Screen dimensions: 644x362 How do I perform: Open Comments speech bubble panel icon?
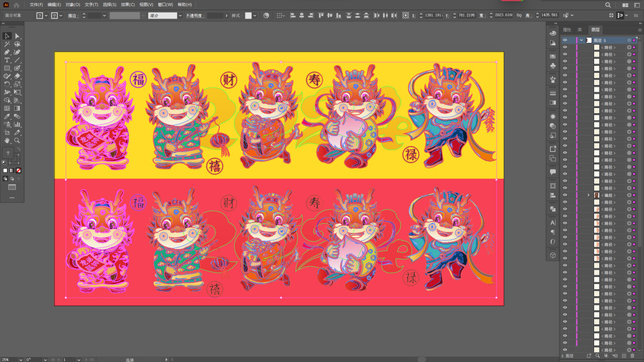pyautogui.click(x=553, y=172)
